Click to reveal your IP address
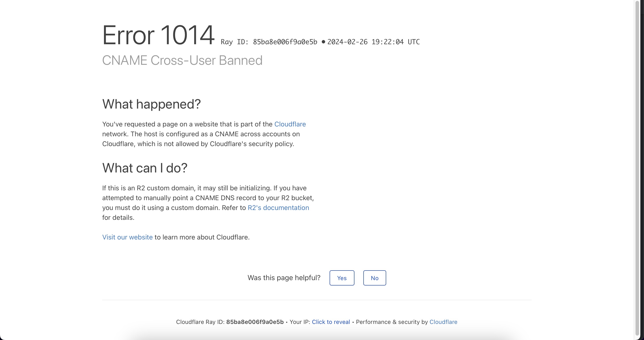Image resolution: width=644 pixels, height=340 pixels. [x=331, y=322]
